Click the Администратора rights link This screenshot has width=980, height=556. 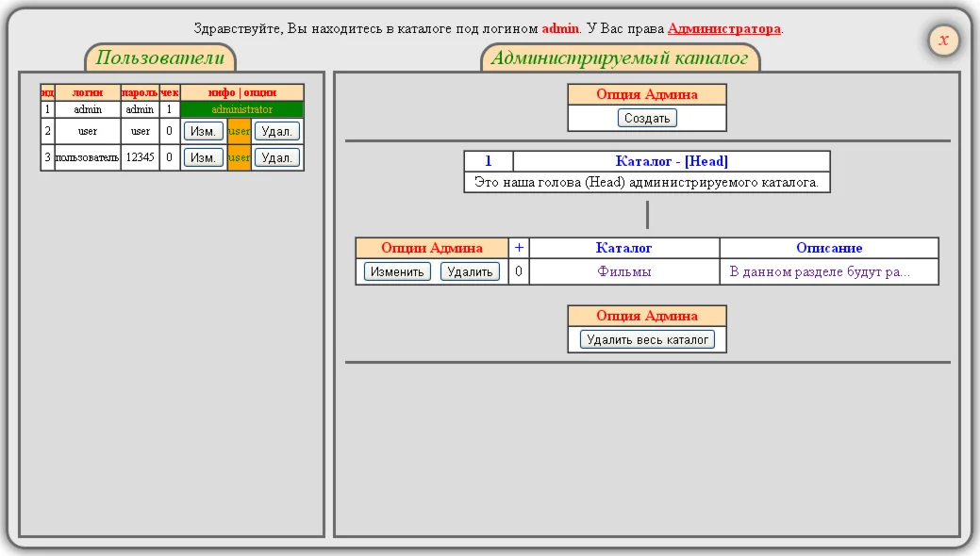(723, 28)
